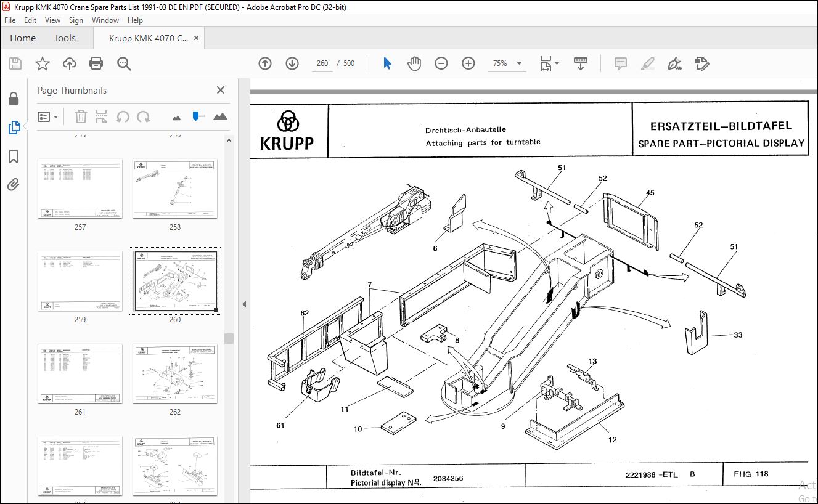Open the Attachments paperclip panel
The image size is (818, 504).
click(x=14, y=184)
